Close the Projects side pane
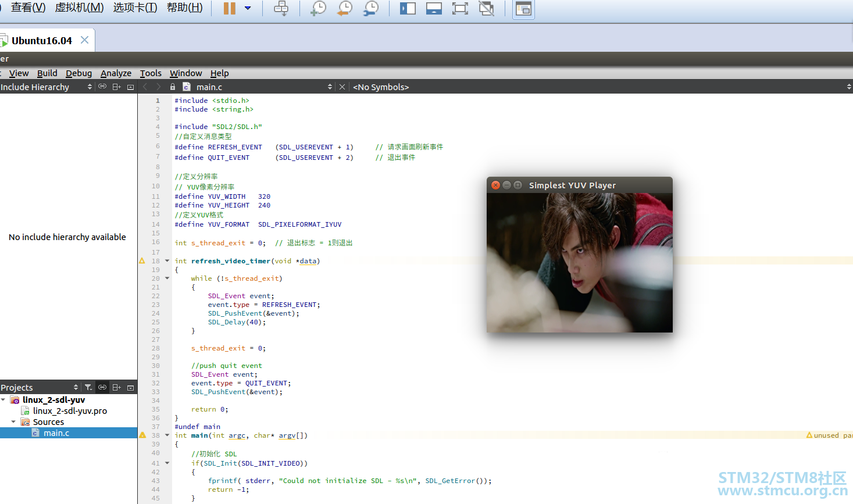 (130, 387)
